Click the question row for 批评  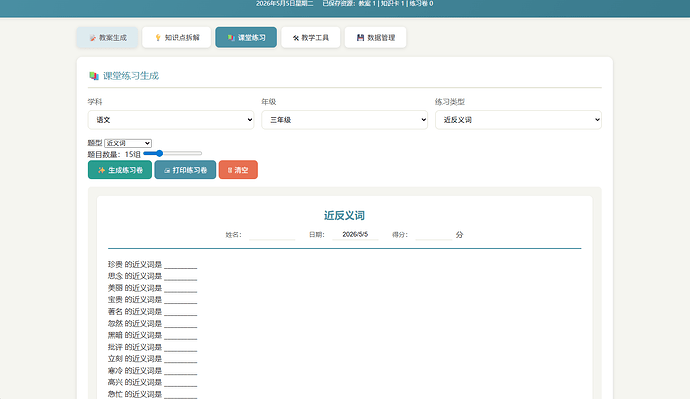coord(152,347)
